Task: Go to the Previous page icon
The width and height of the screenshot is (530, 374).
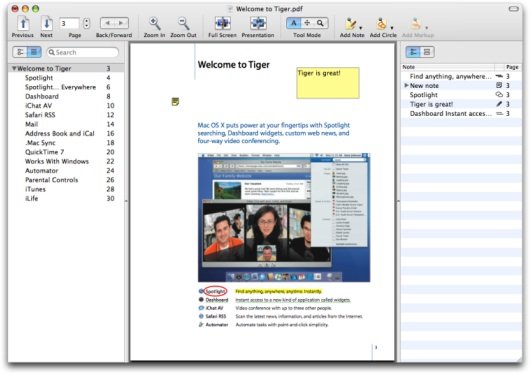Action: coord(23,23)
